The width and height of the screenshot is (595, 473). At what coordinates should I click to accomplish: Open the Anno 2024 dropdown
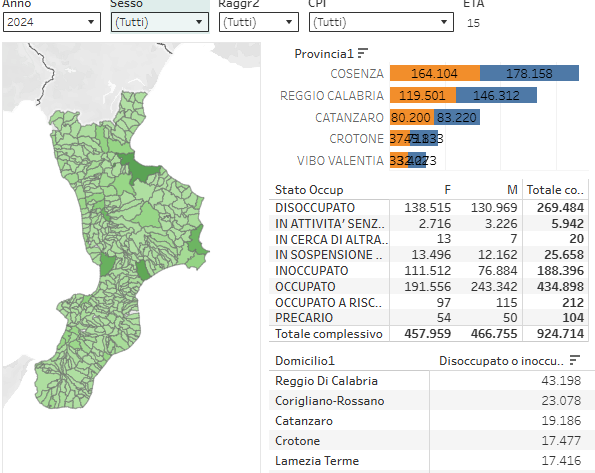click(x=52, y=22)
